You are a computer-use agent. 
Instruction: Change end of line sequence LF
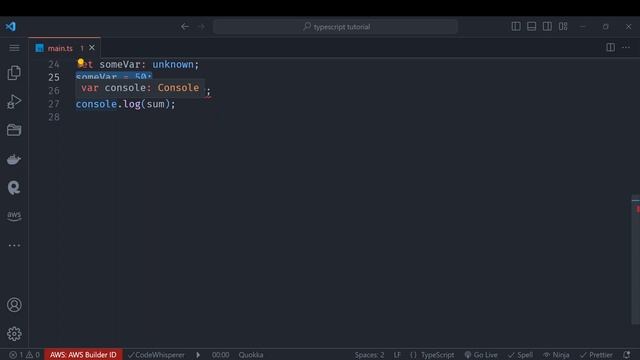[x=397, y=355]
